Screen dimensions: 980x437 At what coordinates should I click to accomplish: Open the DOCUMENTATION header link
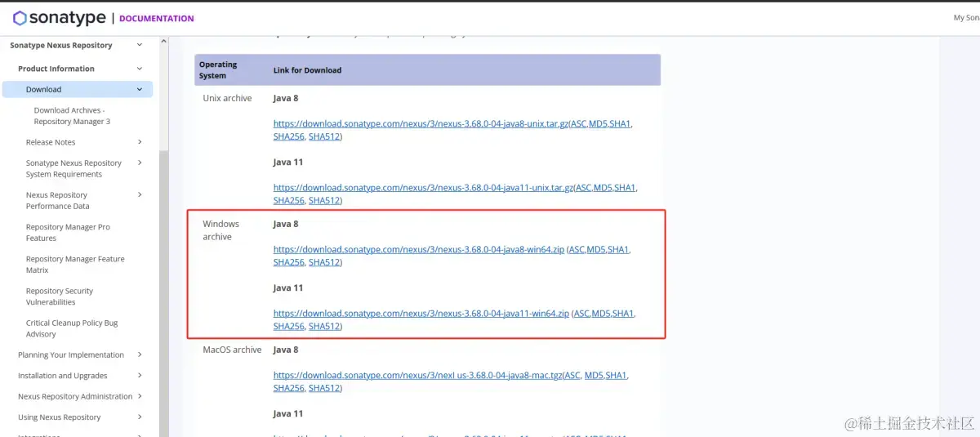point(157,18)
